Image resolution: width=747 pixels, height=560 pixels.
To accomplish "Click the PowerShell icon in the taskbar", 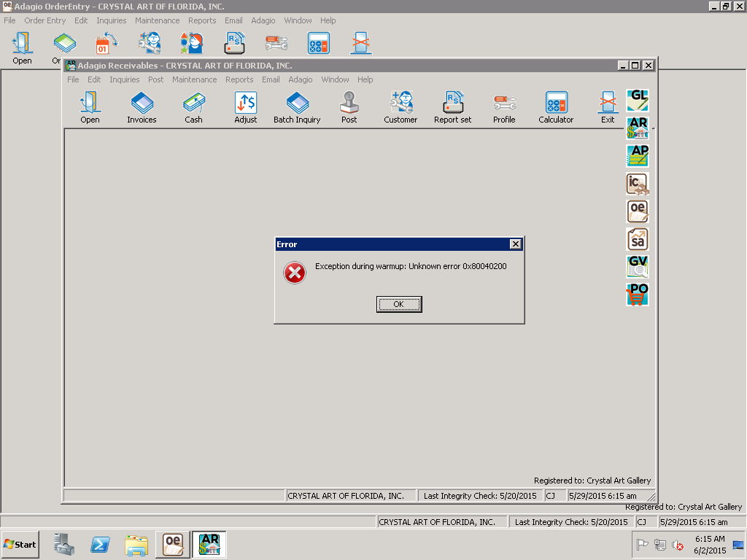I will tap(100, 545).
